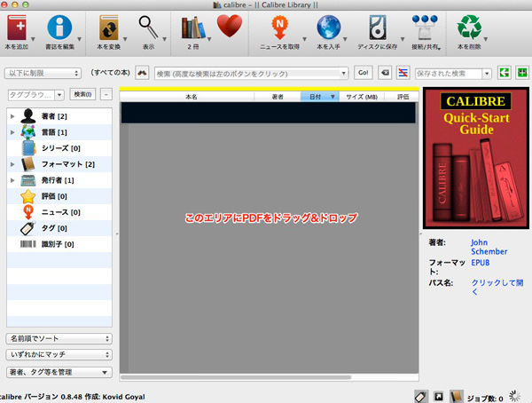
Task: Open the saved searches dropdown
Action: coord(487,74)
